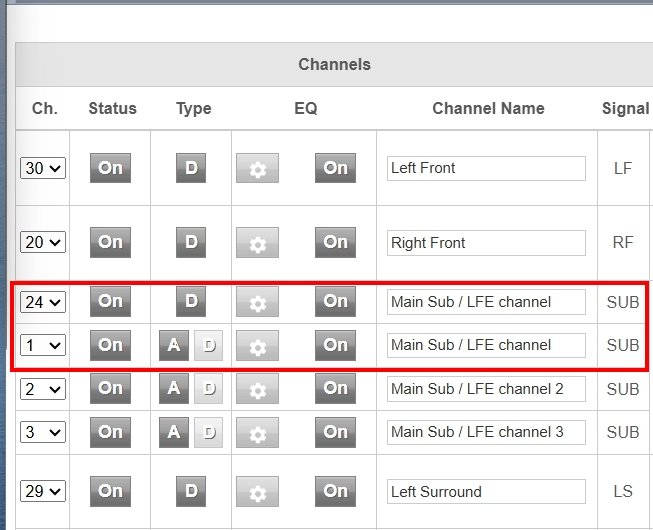Select digital D type for LFE channel 3

208,432
